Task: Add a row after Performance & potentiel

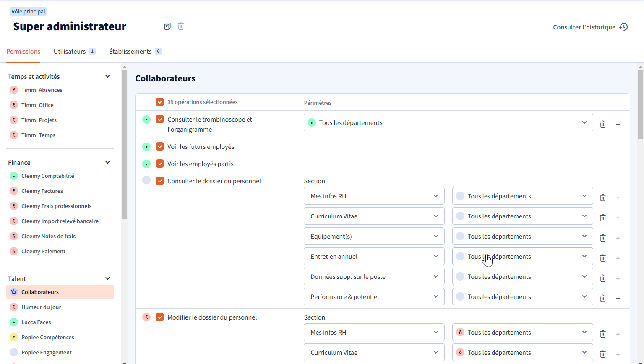Action: [618, 298]
